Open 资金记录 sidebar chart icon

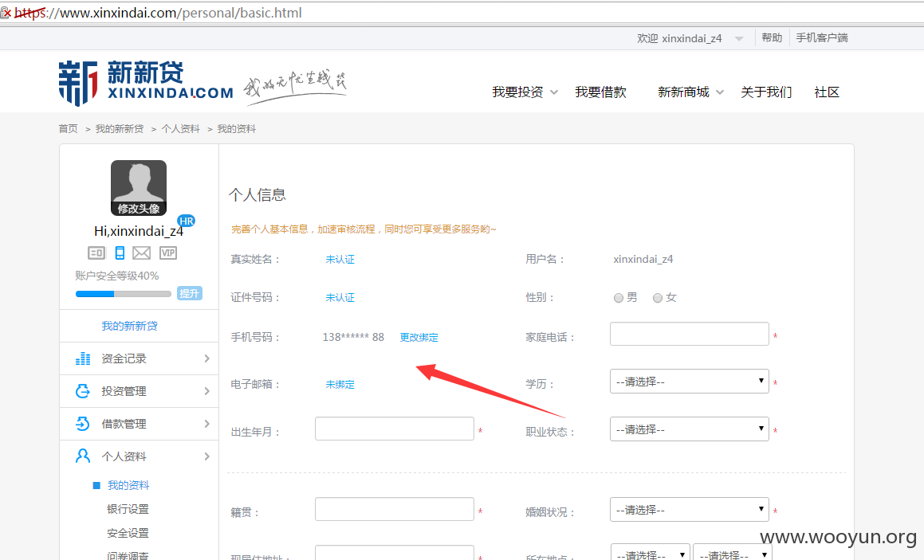[x=83, y=358]
